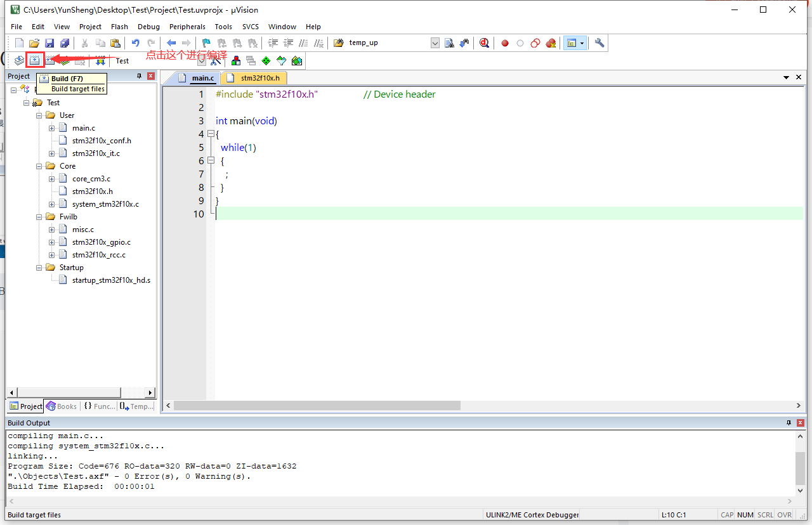Indent selected lines using the toolbar icon
Viewport: 812px width, 525px height.
273,43
